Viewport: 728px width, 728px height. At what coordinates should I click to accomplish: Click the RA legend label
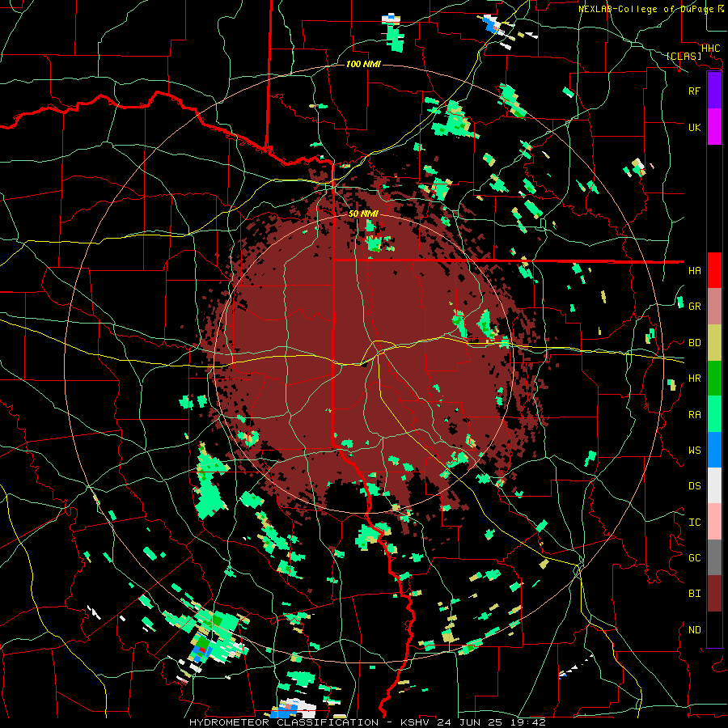point(695,415)
